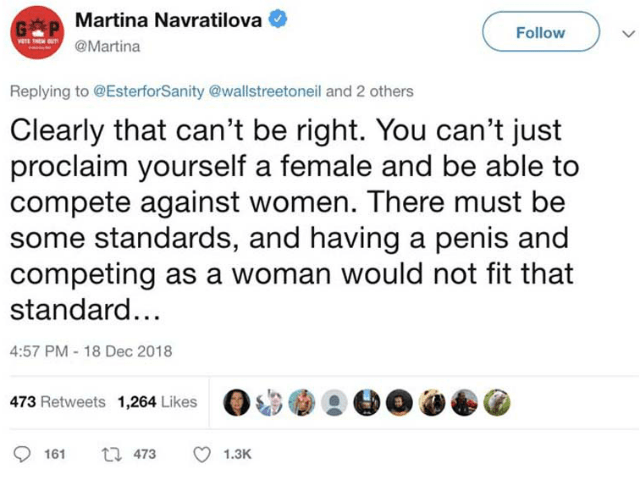Image resolution: width=640 pixels, height=480 pixels.
Task: Open the @wallstreetoneil mention link
Action: pos(264,92)
